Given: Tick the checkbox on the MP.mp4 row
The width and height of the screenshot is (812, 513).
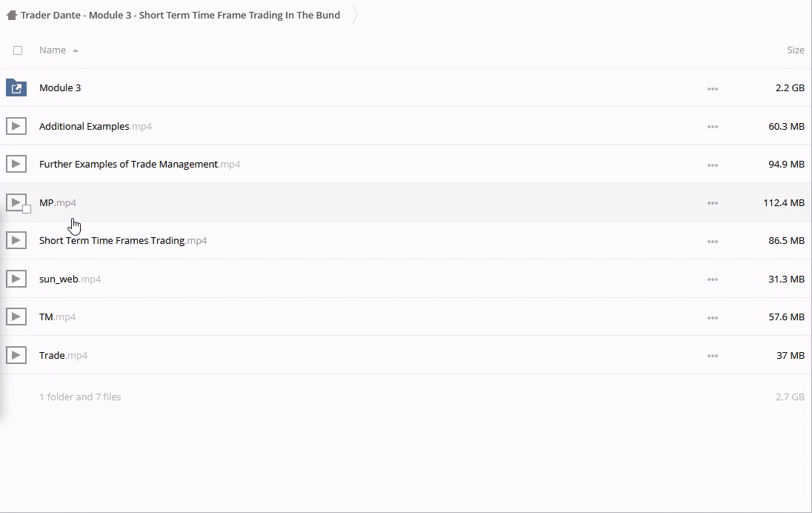Looking at the screenshot, I should [27, 209].
